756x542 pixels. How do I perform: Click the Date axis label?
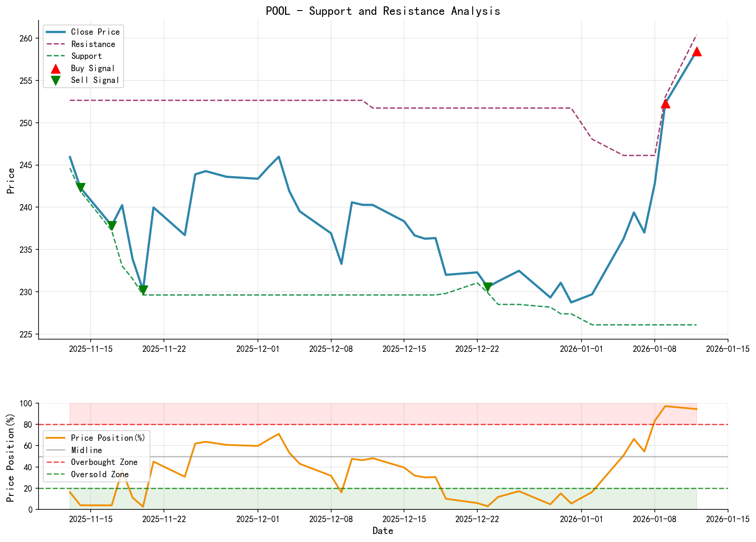click(383, 531)
